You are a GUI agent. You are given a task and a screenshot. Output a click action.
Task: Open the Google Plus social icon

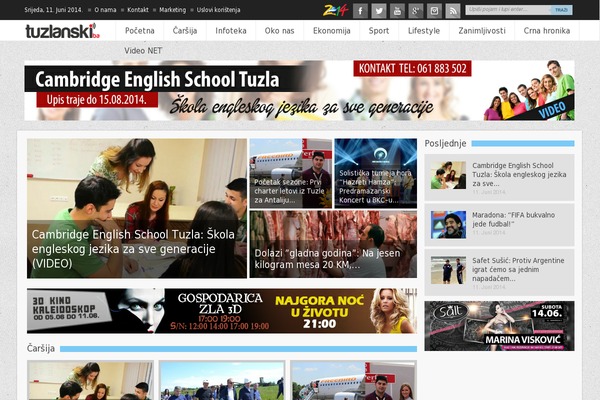click(x=416, y=11)
